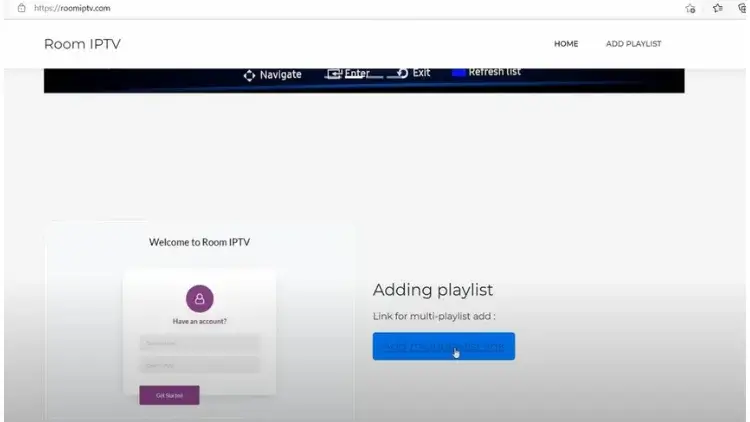Click the roomiptv.com address bar
Viewport: 750px width, 422px height.
72,8
